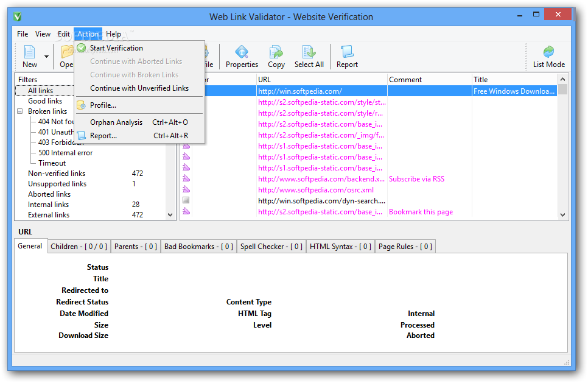Screen dimensions: 588x383
Task: Click the Report toolbar icon
Action: tap(347, 52)
